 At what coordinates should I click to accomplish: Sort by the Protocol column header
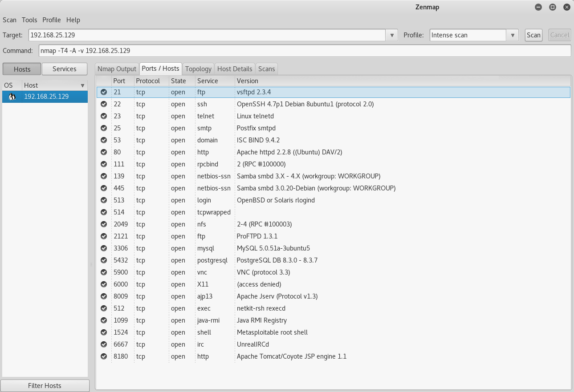[x=151, y=81]
